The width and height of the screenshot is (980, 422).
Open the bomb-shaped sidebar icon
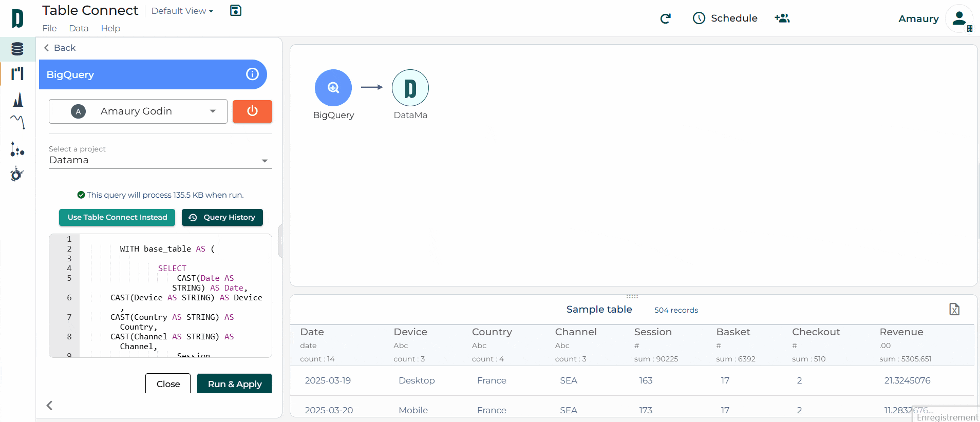click(x=17, y=174)
